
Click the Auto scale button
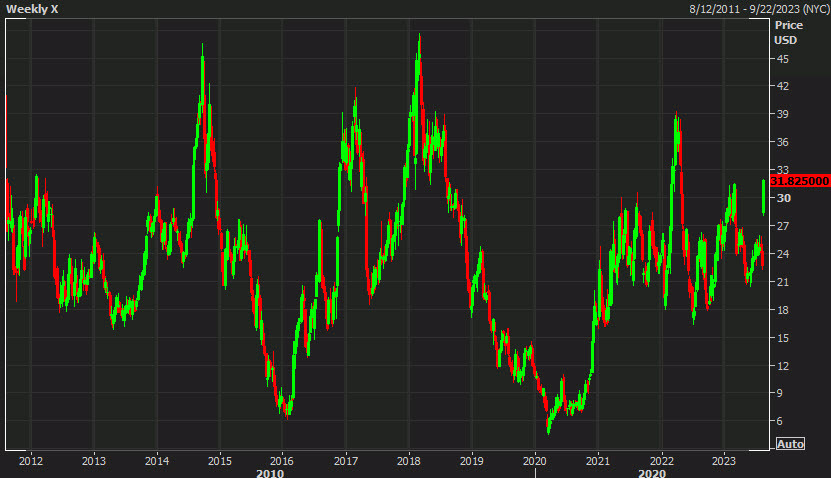pyautogui.click(x=790, y=444)
